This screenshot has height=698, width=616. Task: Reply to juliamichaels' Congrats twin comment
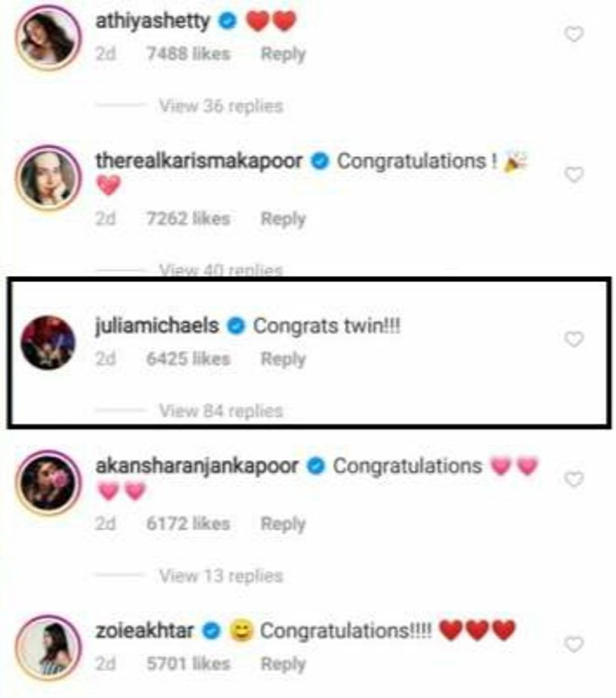283,359
